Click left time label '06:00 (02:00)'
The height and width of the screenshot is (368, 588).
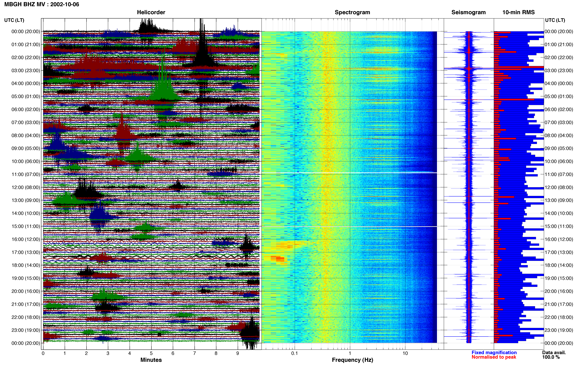pos(26,109)
